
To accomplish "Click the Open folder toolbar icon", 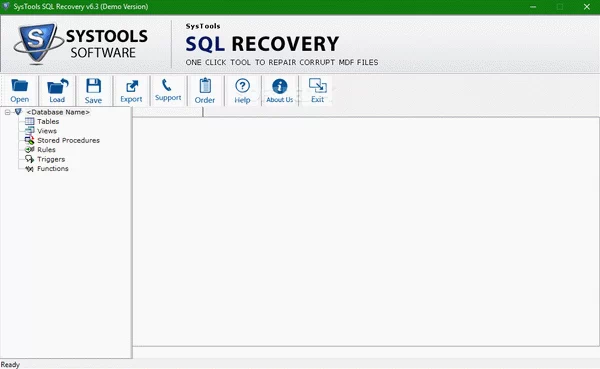I will [20, 86].
